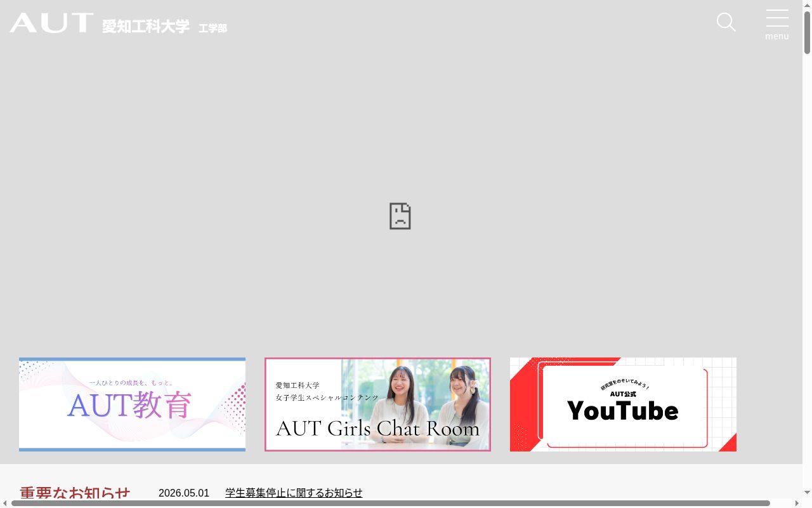The width and height of the screenshot is (812, 508).
Task: Open the AUT公式 YouTube banner
Action: point(623,404)
